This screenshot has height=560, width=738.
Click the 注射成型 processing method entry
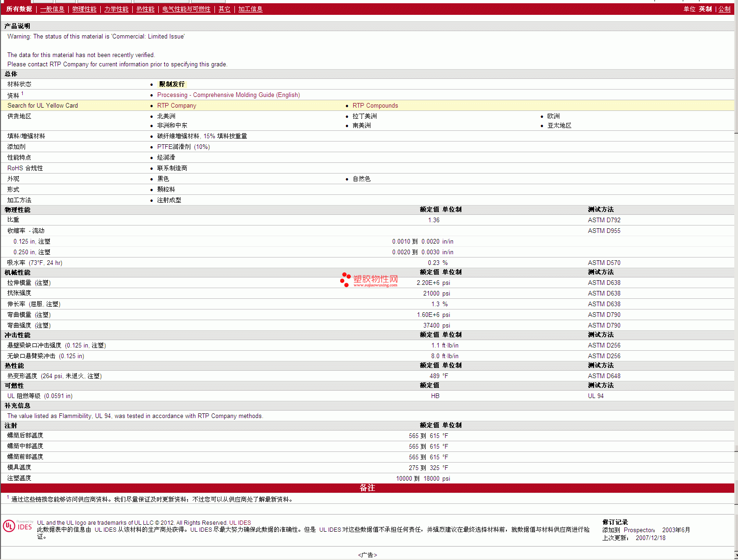tap(169, 200)
